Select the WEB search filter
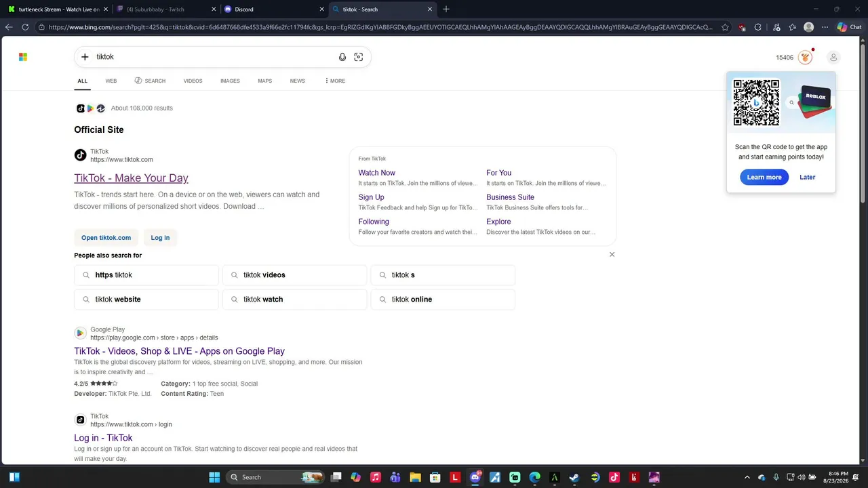Image resolution: width=868 pixels, height=488 pixels. pos(111,81)
